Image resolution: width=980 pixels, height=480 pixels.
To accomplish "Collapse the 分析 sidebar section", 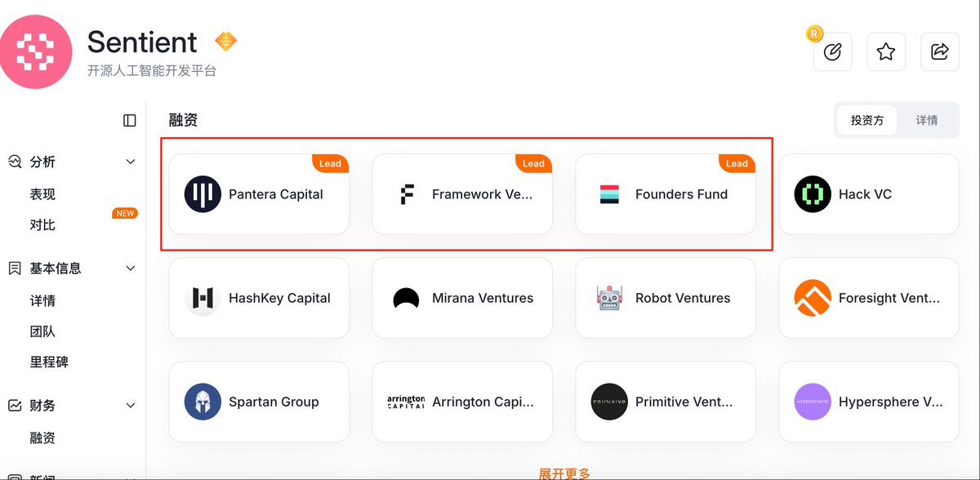I will [131, 162].
